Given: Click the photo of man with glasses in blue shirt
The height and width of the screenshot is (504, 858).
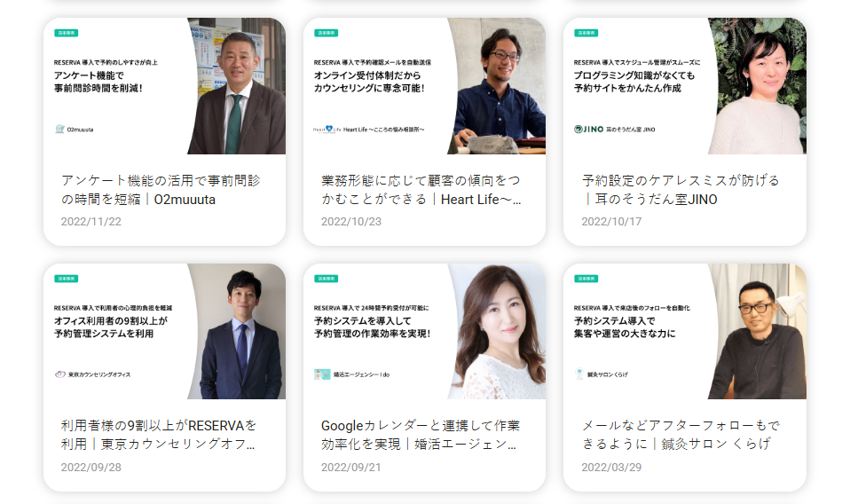Looking at the screenshot, I should pos(497,86).
